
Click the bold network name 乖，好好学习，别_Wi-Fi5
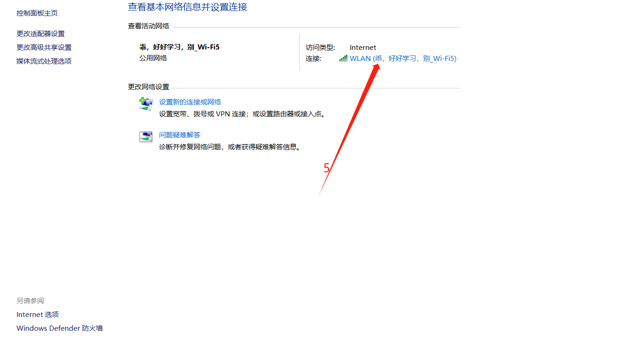coord(179,47)
